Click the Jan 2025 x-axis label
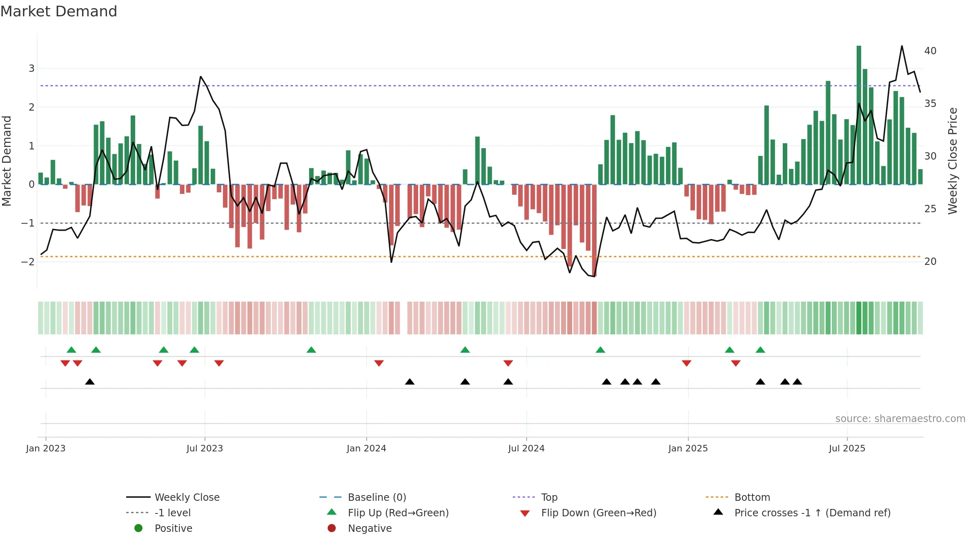Screen dimensions: 980x551 (x=688, y=448)
